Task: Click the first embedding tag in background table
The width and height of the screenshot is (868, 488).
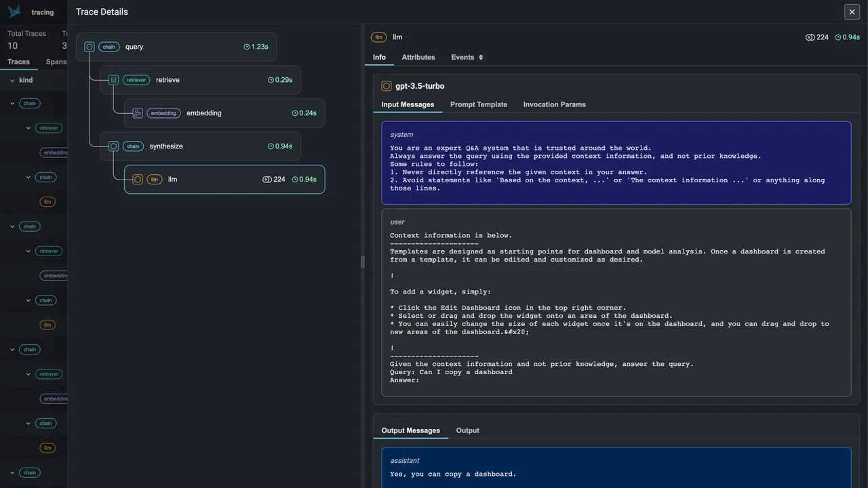Action: pyautogui.click(x=55, y=152)
